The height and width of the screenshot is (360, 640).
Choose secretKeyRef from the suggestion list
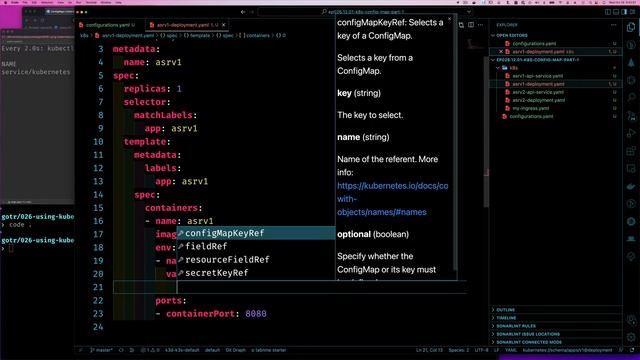(x=256, y=273)
